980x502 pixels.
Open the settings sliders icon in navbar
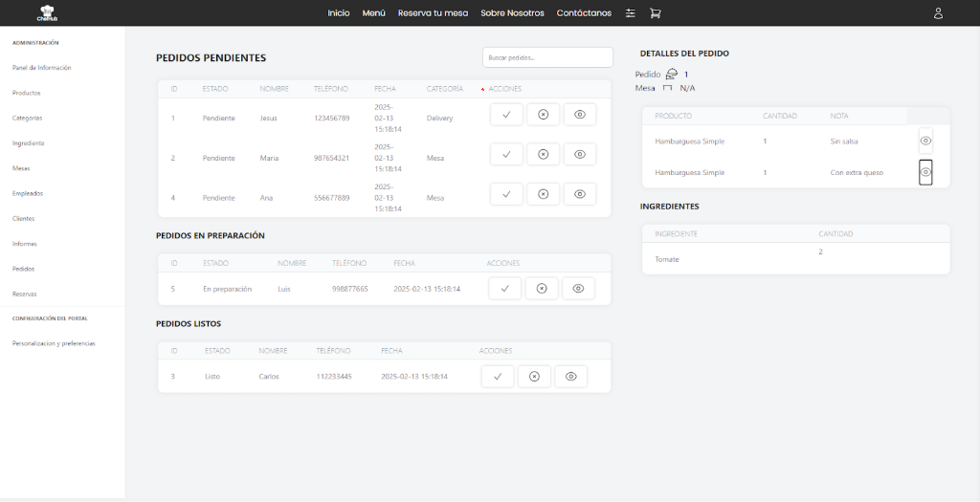631,13
